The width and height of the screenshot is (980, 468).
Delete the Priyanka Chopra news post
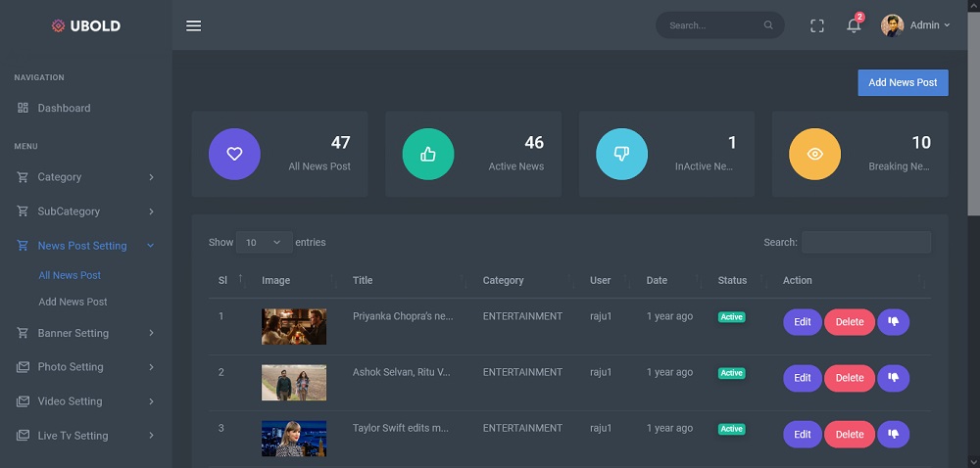850,322
